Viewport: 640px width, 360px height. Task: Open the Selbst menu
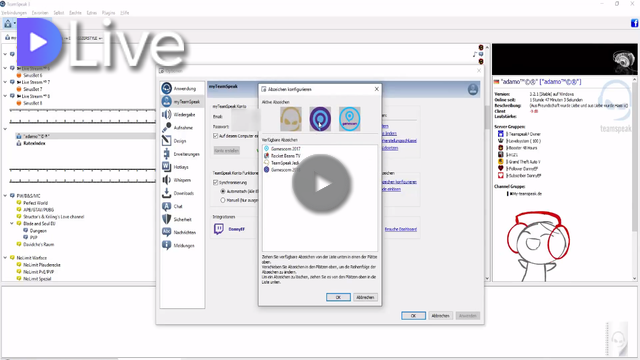pyautogui.click(x=59, y=13)
